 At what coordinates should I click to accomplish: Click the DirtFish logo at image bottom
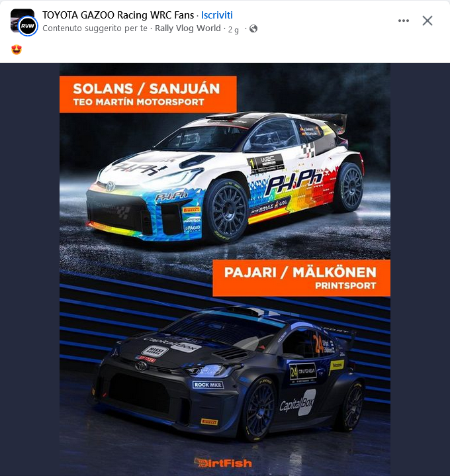click(x=223, y=463)
